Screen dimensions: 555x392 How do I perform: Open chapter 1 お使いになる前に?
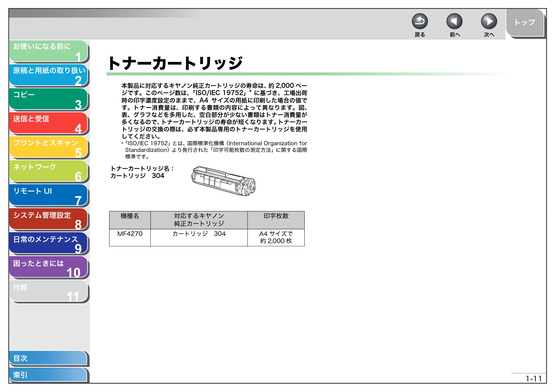(49, 51)
